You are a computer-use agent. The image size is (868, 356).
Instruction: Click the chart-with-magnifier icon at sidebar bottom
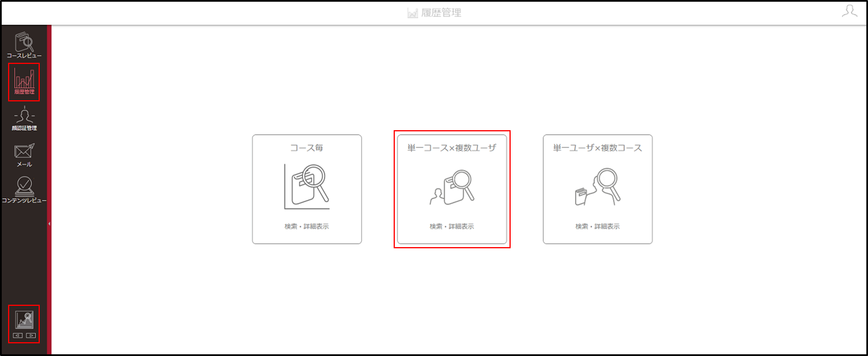pos(24,320)
